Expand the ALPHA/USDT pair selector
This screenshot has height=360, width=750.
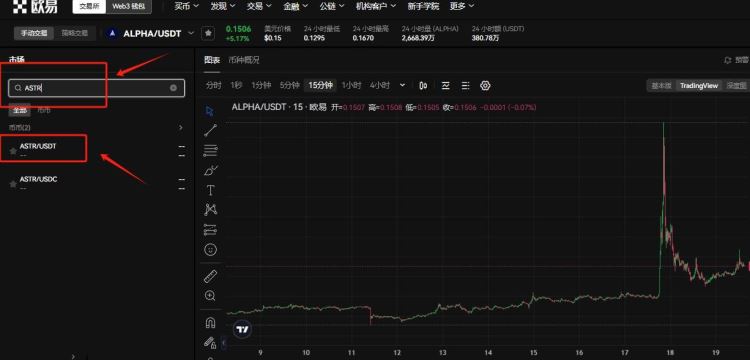[x=191, y=33]
